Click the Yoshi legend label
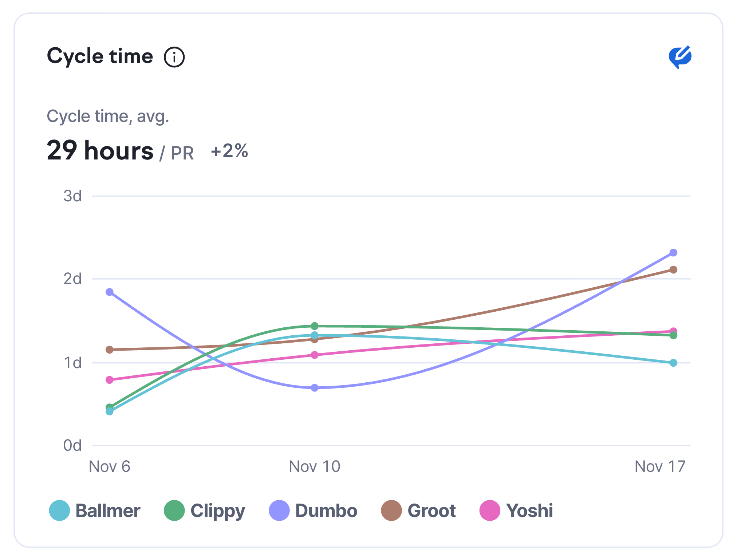The height and width of the screenshot is (560, 737). [x=529, y=510]
